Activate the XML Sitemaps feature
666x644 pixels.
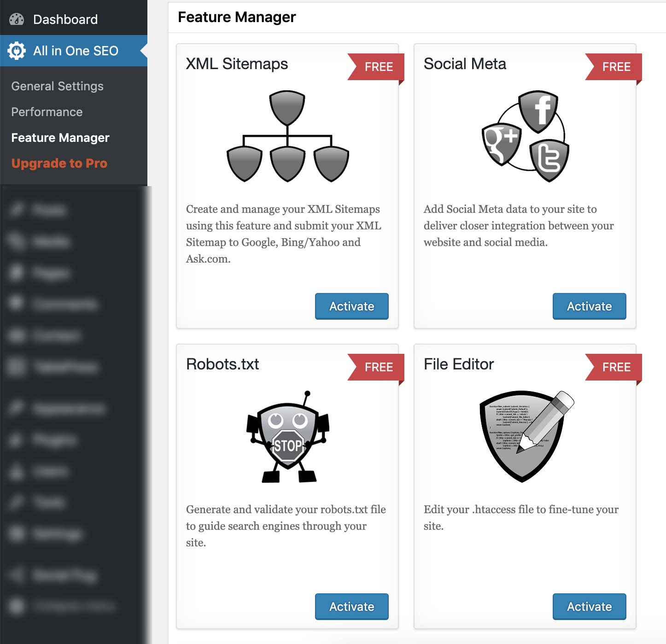tap(352, 306)
